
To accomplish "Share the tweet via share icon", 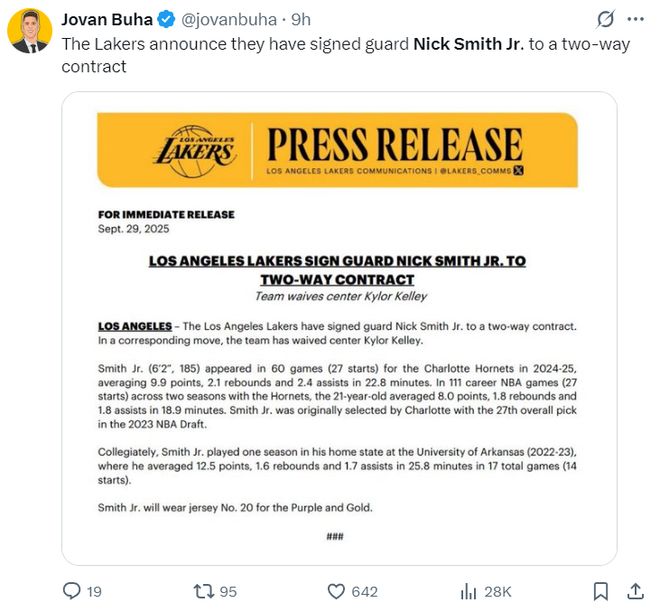I will coord(634,591).
